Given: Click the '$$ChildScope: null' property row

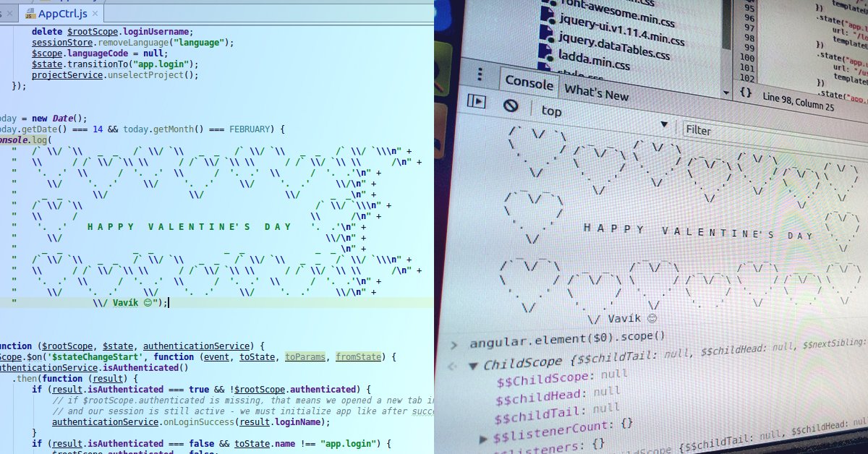Looking at the screenshot, I should click(561, 378).
